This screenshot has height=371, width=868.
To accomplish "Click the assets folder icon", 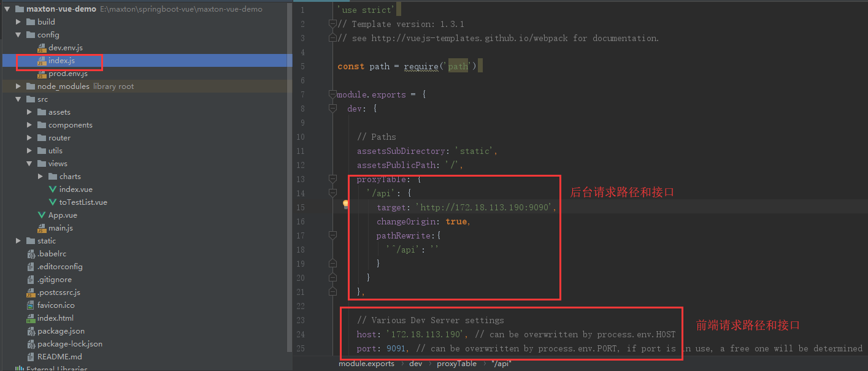I will pyautogui.click(x=41, y=112).
